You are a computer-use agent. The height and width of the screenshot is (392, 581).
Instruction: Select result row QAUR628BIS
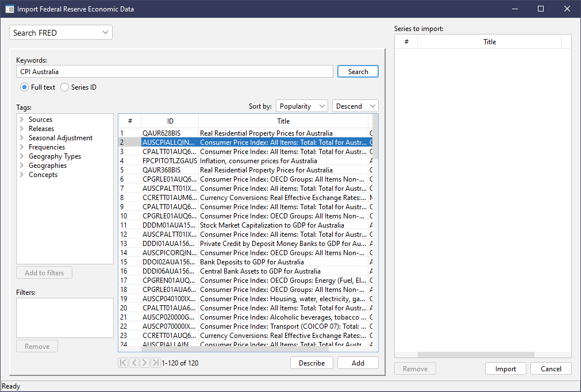click(x=245, y=133)
